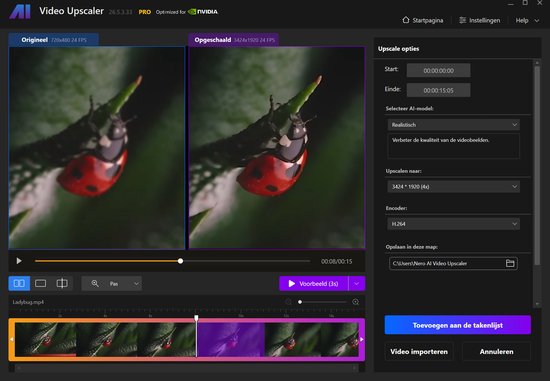The image size is (550, 381).
Task: Click the options panel vertical scrollbar
Action: [537, 165]
